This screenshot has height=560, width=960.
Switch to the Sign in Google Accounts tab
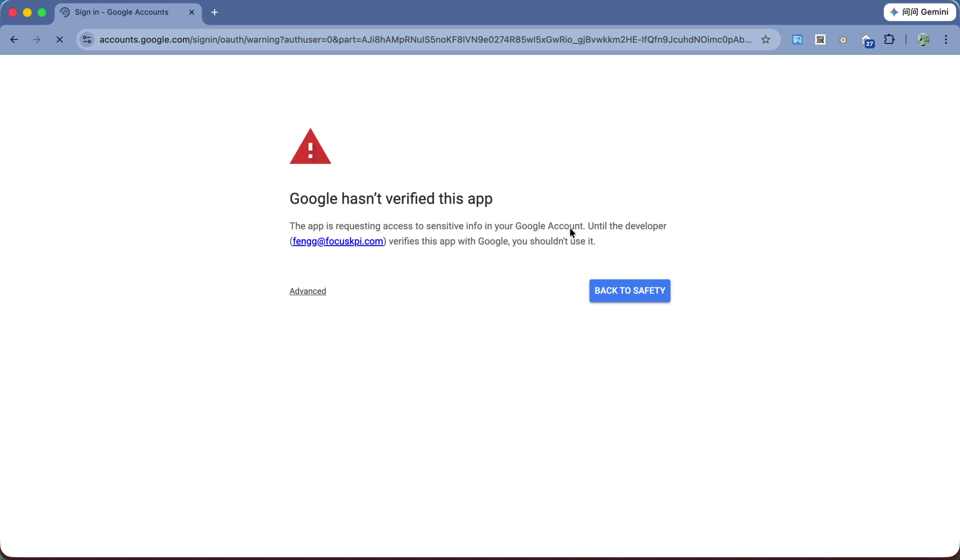(122, 12)
